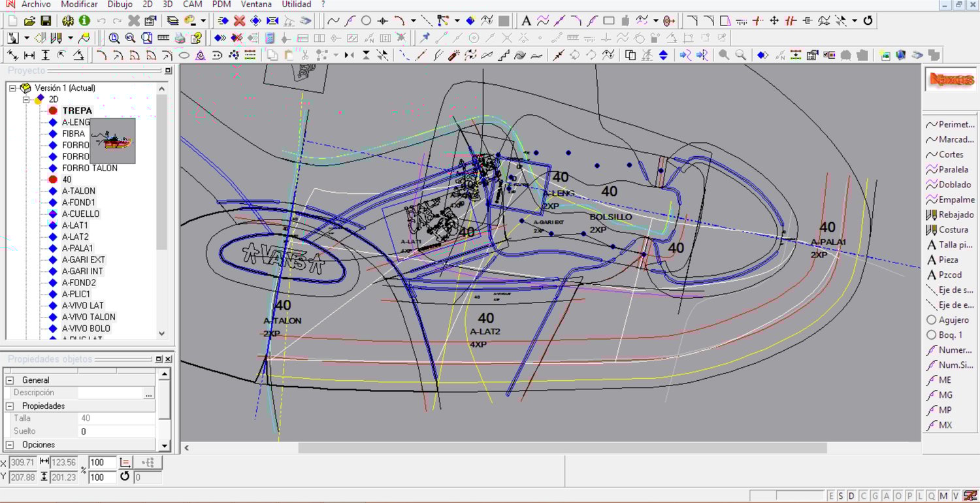Toggle status bar letter Q
Screen dimensions: 980x503
click(931, 496)
